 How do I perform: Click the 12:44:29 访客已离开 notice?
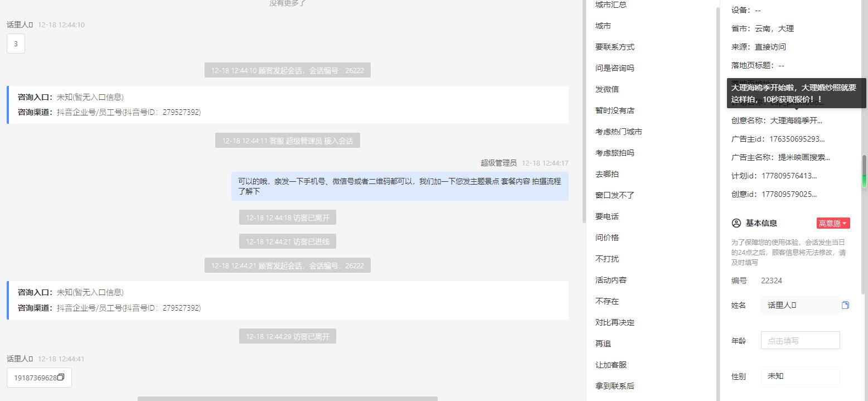[288, 336]
